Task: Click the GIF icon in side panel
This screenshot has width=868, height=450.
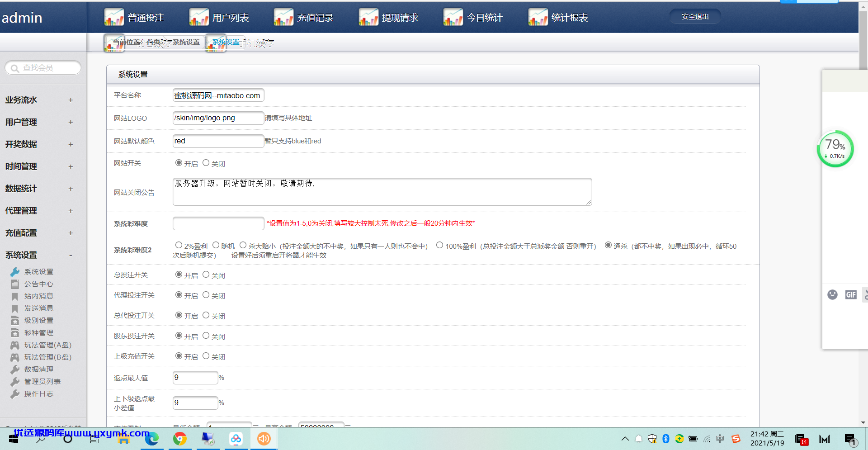Action: click(851, 295)
